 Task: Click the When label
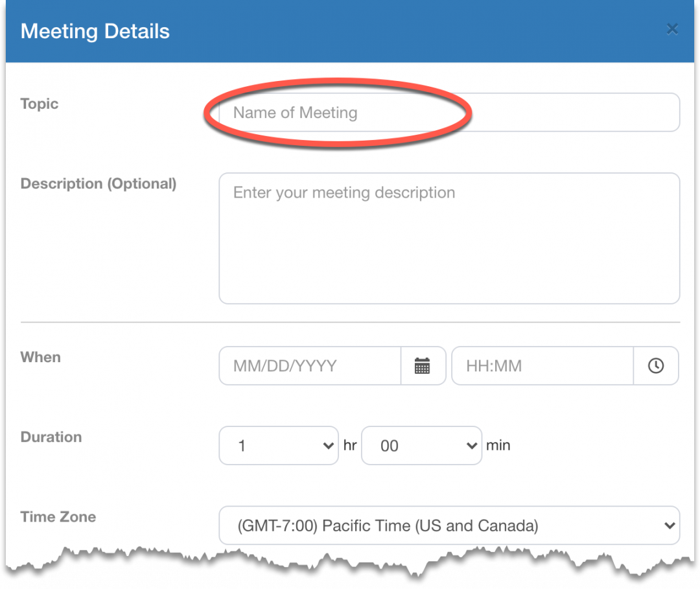pyautogui.click(x=41, y=358)
